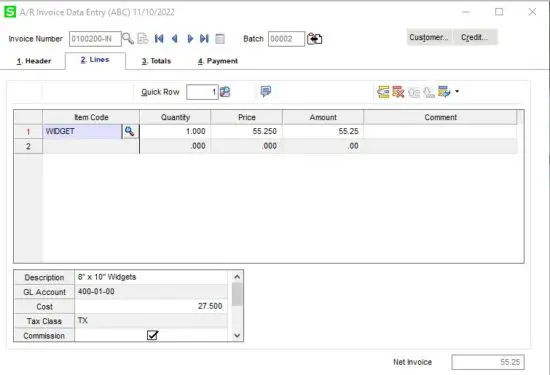Click the Amount column header

coord(323,117)
